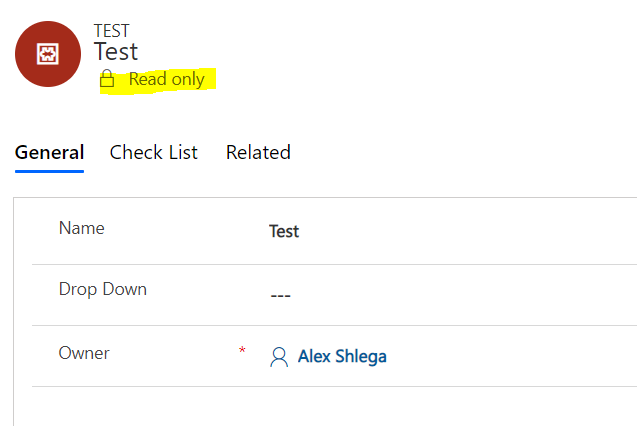The image size is (637, 426).
Task: Click the Name field value Test
Action: click(x=284, y=232)
